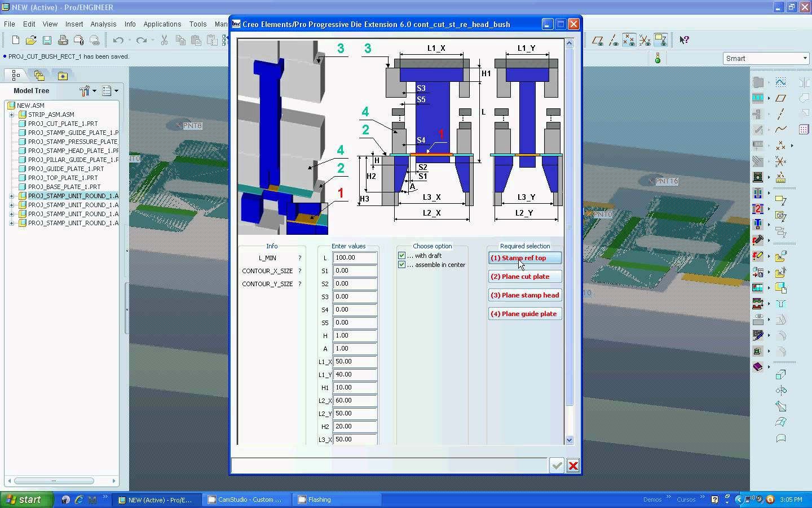Viewport: 812px width, 508px height.
Task: Open the Edit menu
Action: coord(29,24)
